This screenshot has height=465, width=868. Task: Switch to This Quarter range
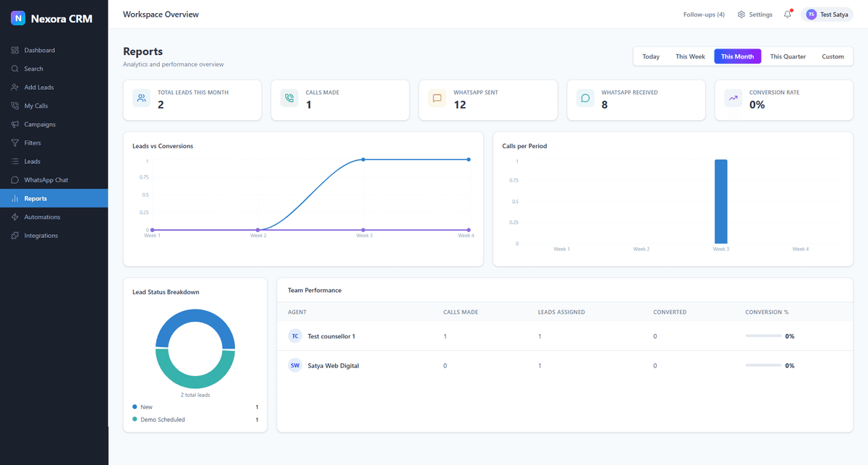pyautogui.click(x=788, y=56)
